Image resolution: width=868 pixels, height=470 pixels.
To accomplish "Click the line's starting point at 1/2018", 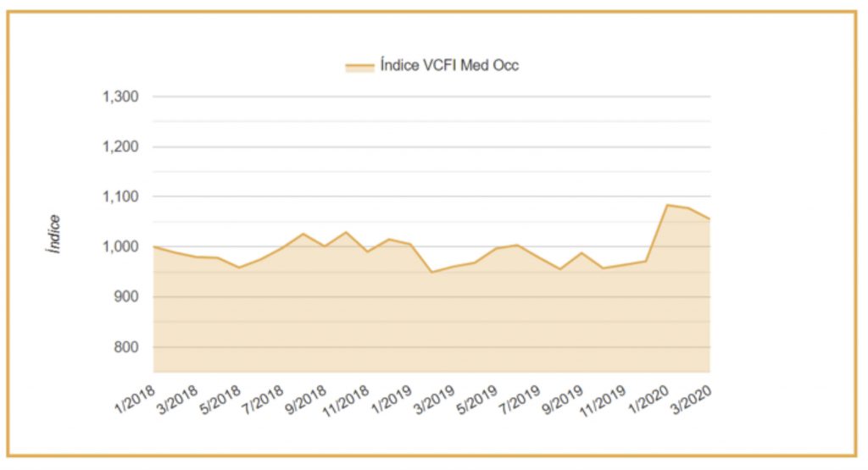I will [153, 246].
